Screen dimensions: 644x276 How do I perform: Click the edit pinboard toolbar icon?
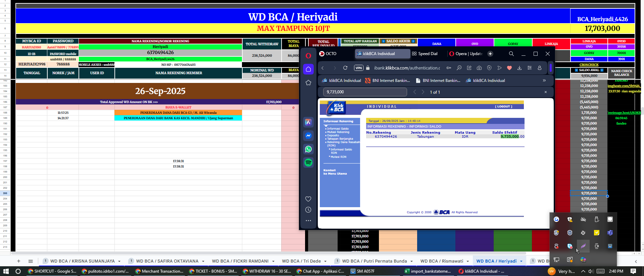click(469, 68)
